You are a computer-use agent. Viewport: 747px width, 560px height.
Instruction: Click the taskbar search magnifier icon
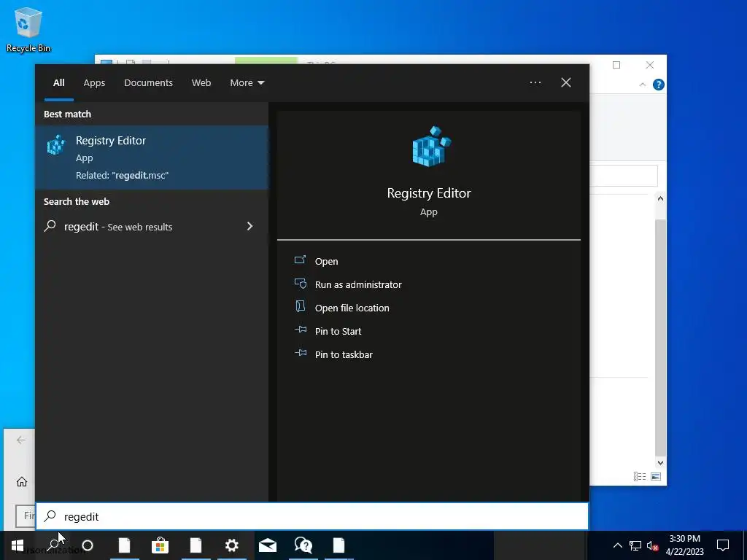click(53, 545)
